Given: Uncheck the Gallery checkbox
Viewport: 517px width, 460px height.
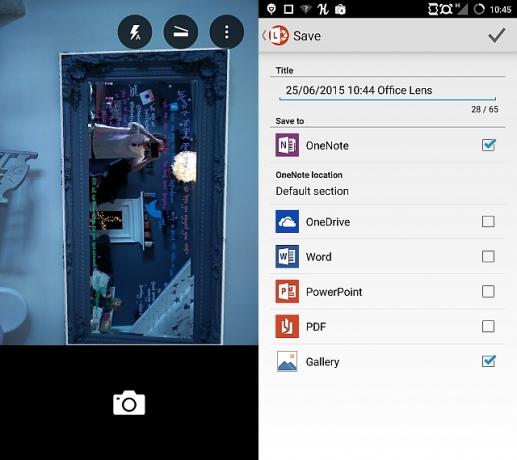Looking at the screenshot, I should 488,361.
